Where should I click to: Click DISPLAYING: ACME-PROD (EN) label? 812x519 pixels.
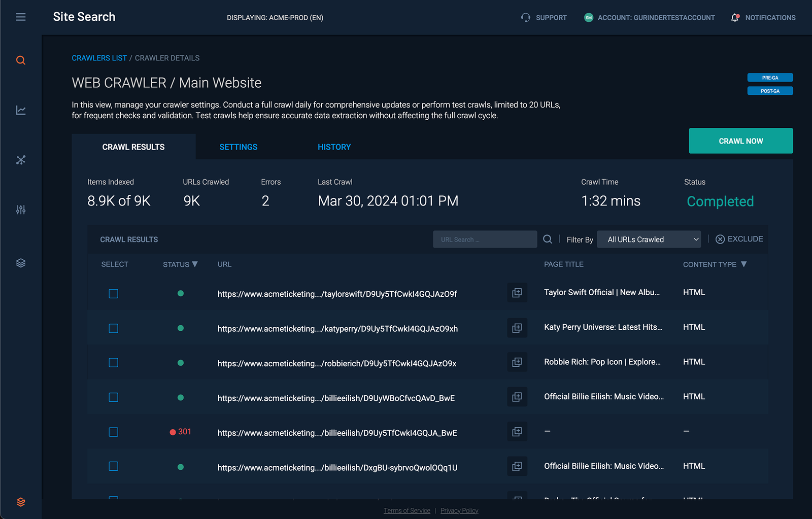[275, 18]
